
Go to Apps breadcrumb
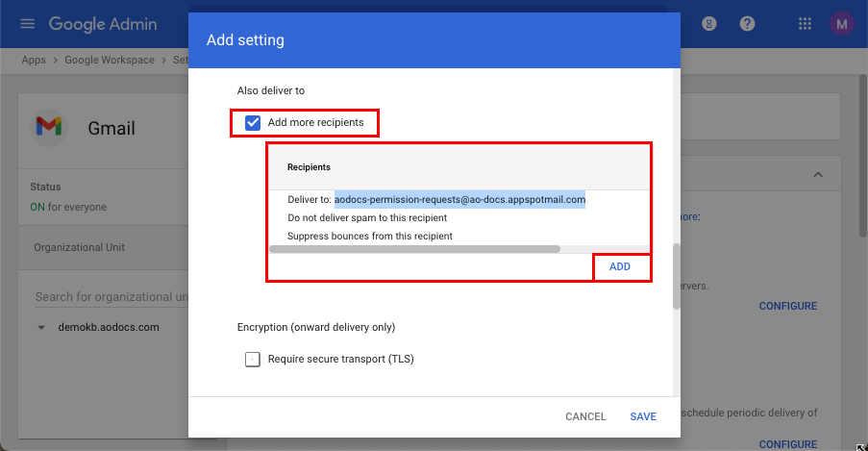(34, 60)
